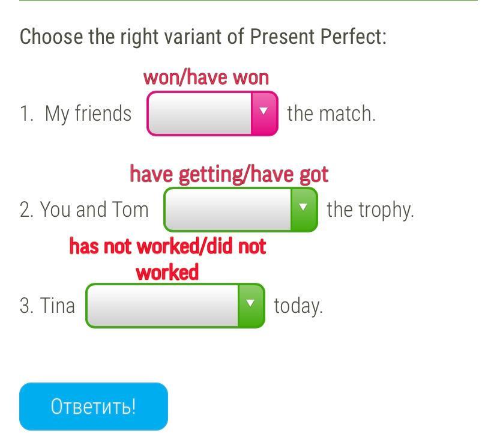Click the "Choose the right variant" heading

pos(132,37)
